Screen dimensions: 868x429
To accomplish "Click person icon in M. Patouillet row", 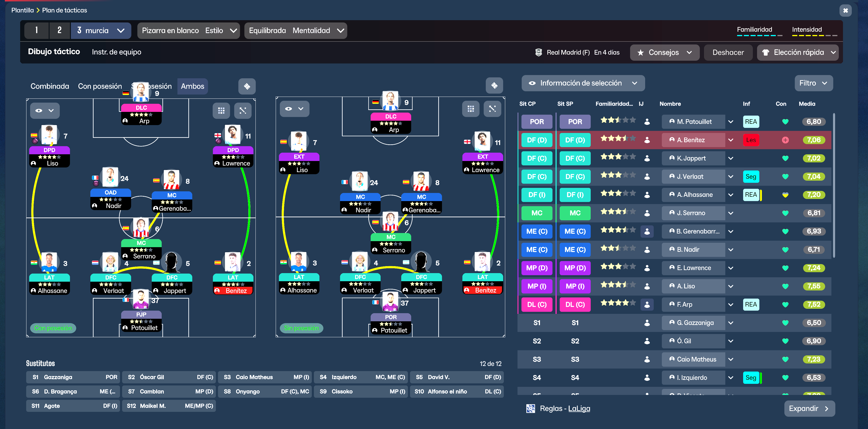I will [647, 122].
